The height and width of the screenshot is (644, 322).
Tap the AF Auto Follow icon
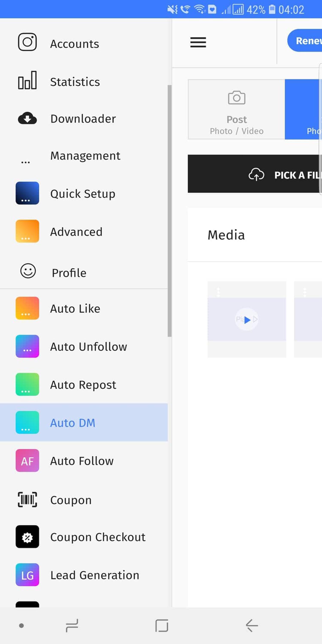(x=27, y=460)
